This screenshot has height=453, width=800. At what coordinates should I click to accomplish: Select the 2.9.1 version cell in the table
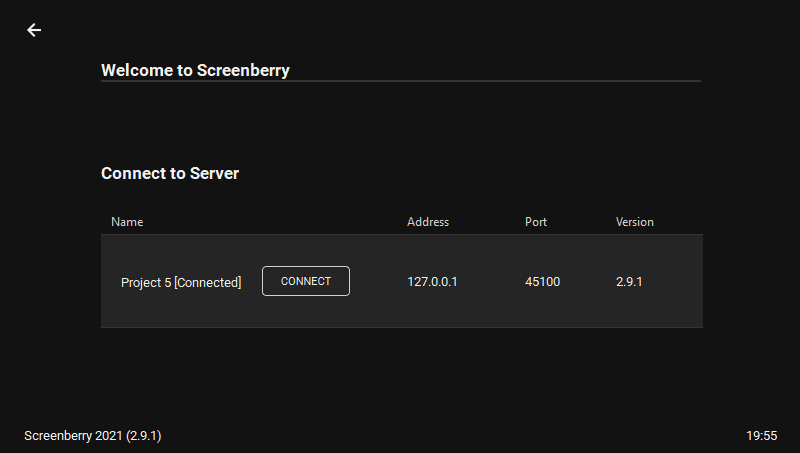[629, 282]
